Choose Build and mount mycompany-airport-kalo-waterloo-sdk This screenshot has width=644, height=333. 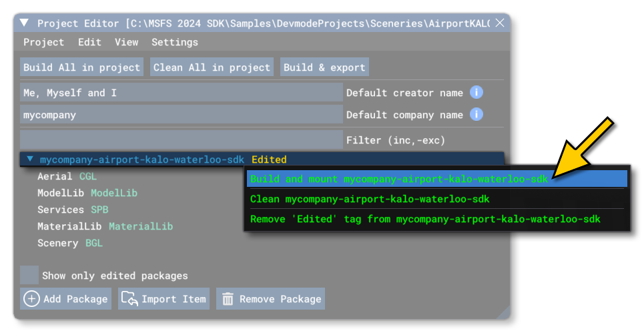point(437,179)
